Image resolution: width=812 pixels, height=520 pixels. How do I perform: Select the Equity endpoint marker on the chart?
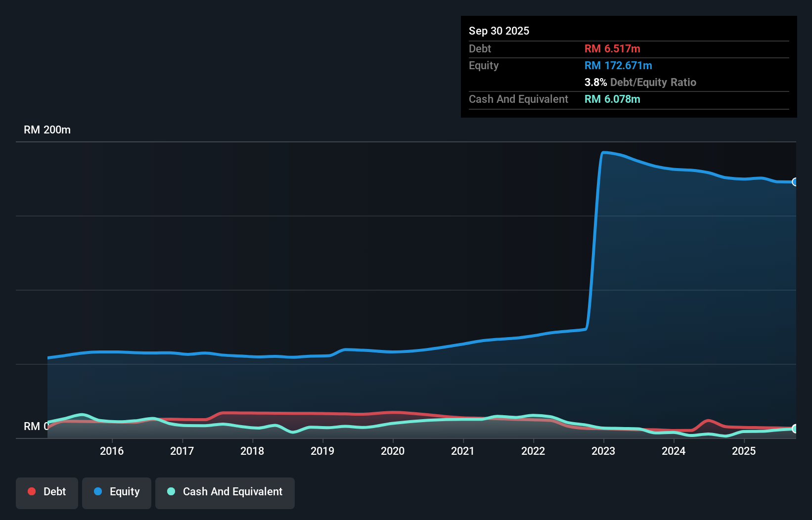[795, 182]
